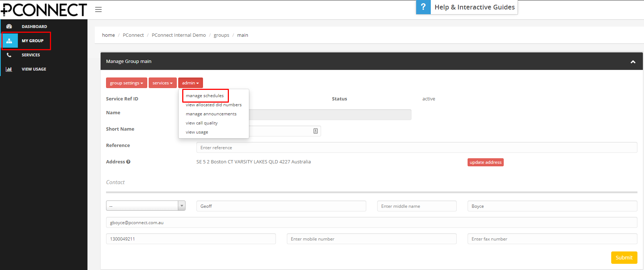This screenshot has height=270, width=644.
Task: Open the group settings dropdown
Action: (x=126, y=83)
